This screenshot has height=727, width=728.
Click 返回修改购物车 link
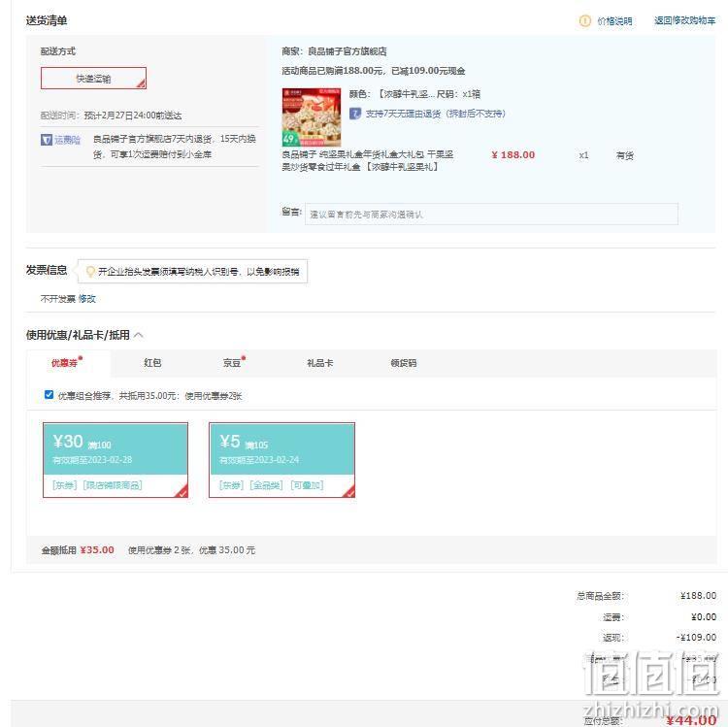tap(685, 20)
